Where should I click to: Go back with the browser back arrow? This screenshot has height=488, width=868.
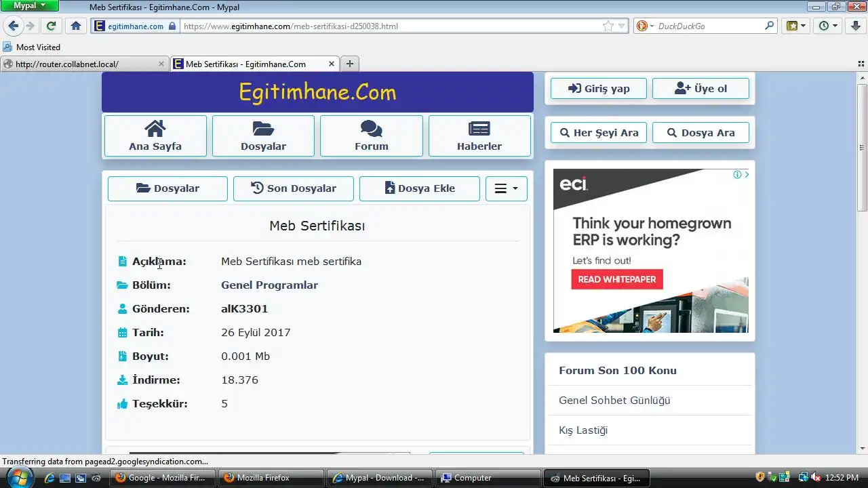pos(13,26)
